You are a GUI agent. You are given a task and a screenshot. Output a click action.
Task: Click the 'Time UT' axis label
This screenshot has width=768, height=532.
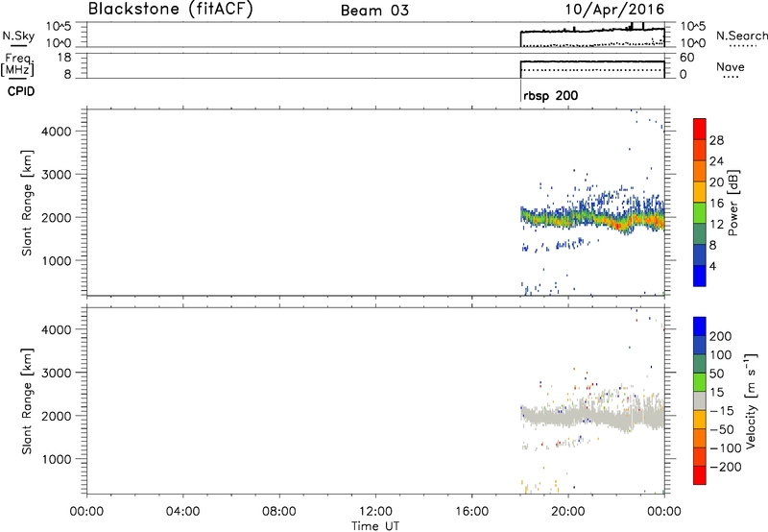[375, 526]
